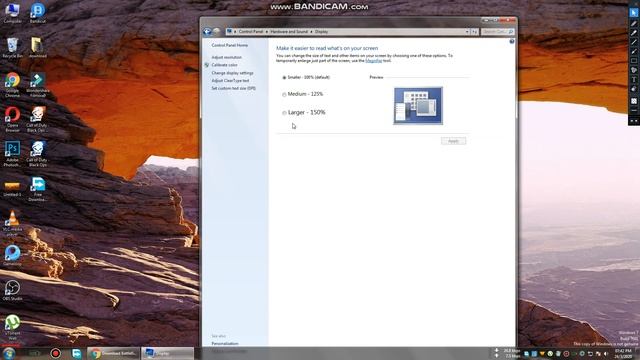Open the Recycle Bin desktop icon
The height and width of the screenshot is (360, 640).
(12, 47)
